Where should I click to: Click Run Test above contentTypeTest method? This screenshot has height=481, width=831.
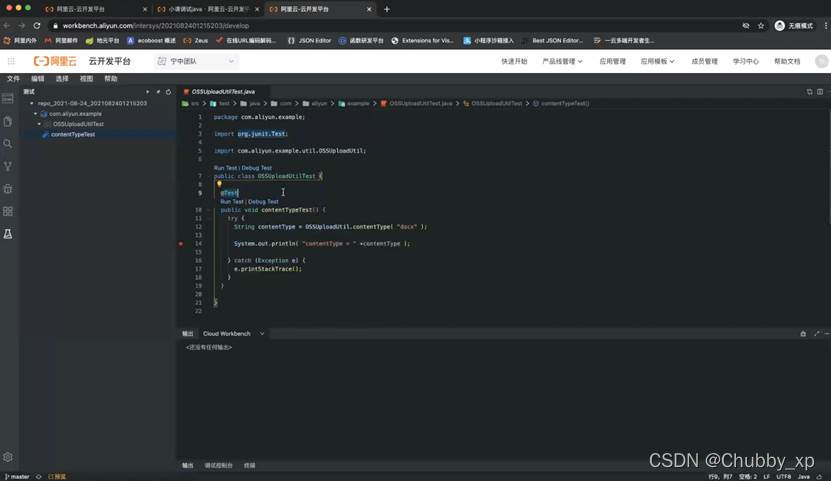pyautogui.click(x=232, y=202)
